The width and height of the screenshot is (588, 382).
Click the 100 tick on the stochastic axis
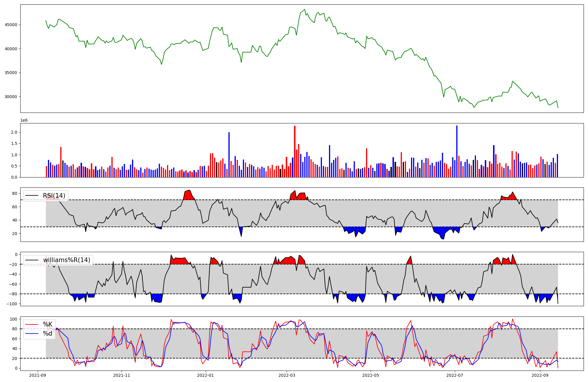(14, 319)
